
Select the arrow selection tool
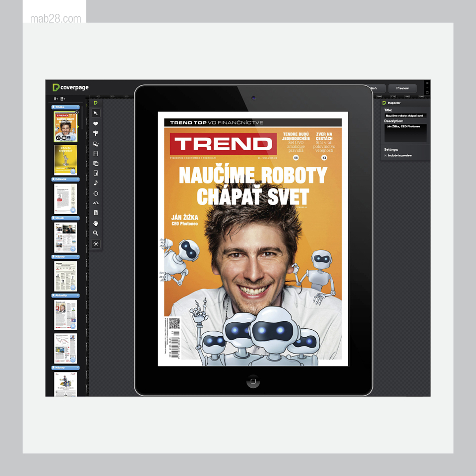pyautogui.click(x=96, y=113)
